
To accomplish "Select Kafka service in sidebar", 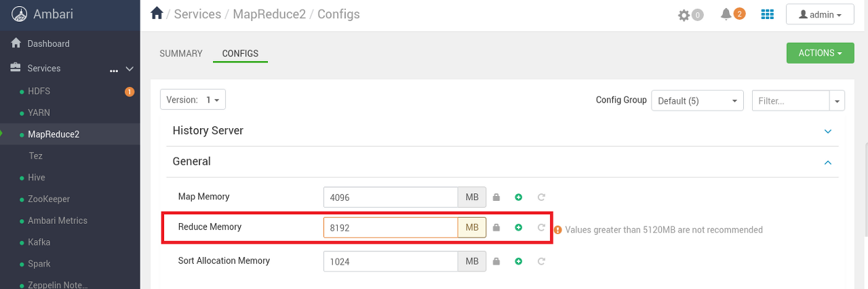I will [x=39, y=242].
